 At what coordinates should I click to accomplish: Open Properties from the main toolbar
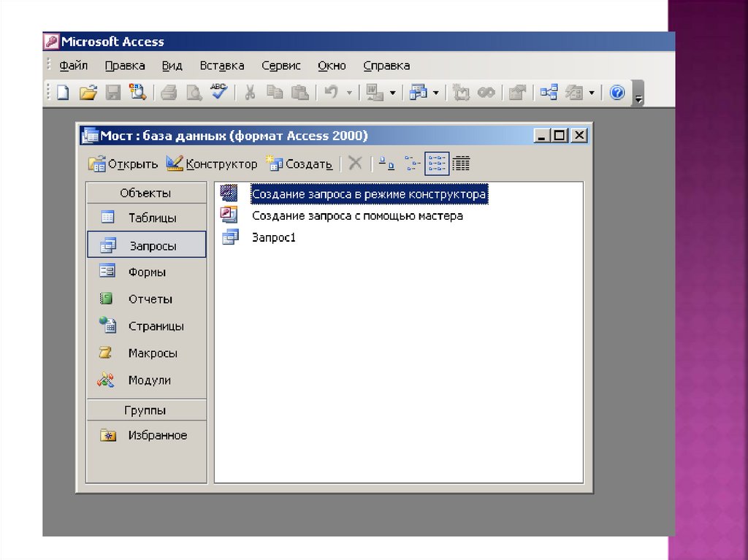click(x=517, y=92)
